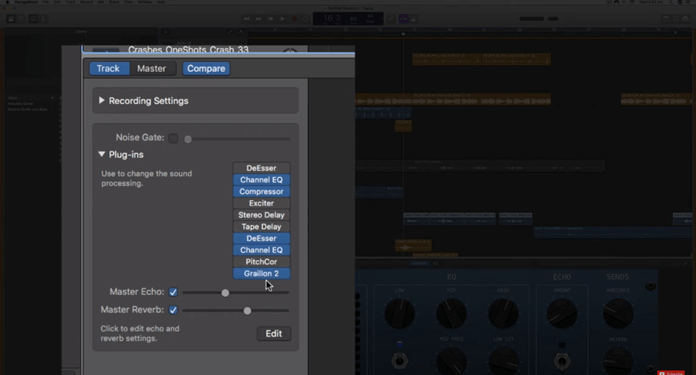Click the Echo Amount knob
696x375 pixels.
[562, 313]
